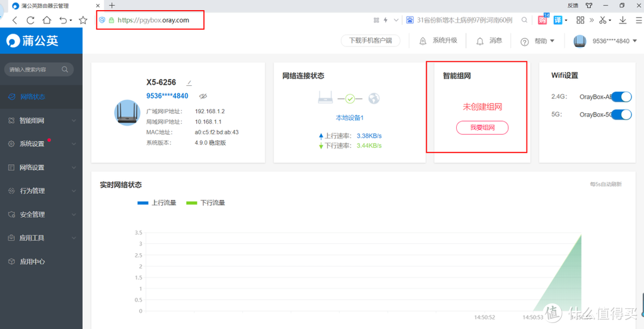The height and width of the screenshot is (329, 644).
Task: Click the news headline 31省份新增本土病例
Action: tap(465, 20)
